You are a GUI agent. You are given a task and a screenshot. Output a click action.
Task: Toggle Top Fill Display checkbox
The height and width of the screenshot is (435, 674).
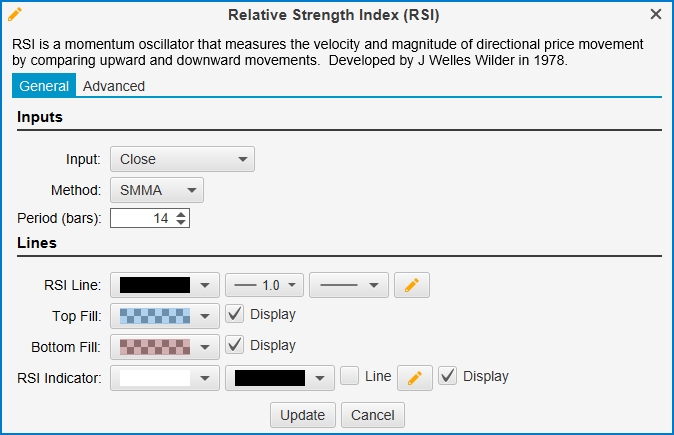tap(235, 314)
